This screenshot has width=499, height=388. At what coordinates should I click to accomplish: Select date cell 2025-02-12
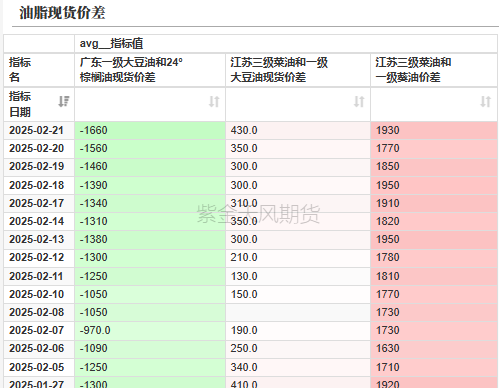tap(39, 257)
